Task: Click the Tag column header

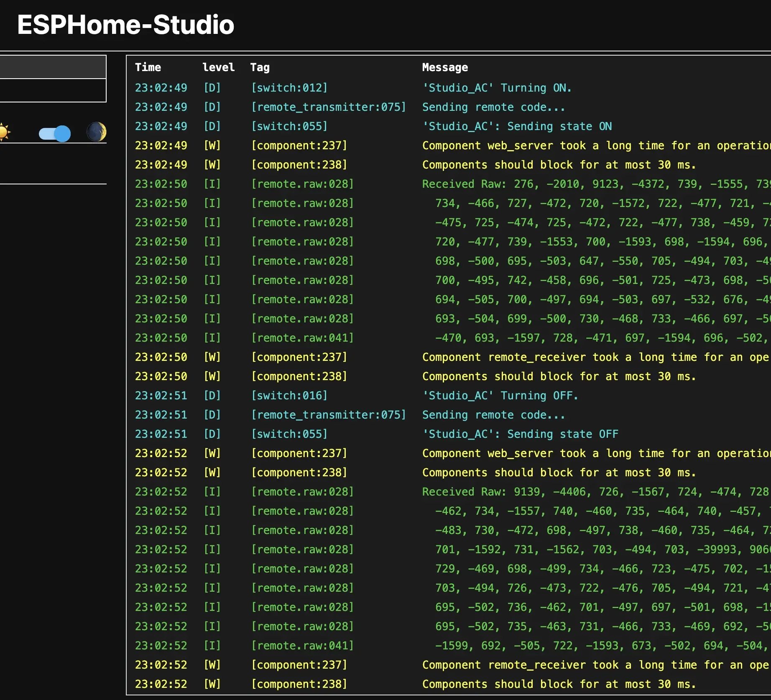Action: pos(260,67)
